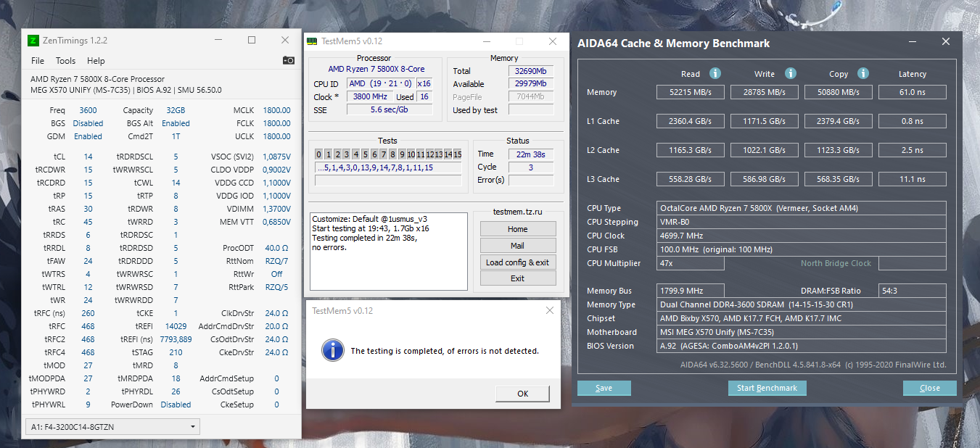Viewport: 980px width, 448px height.
Task: Click test number 15 box in Tests
Action: coord(458,154)
